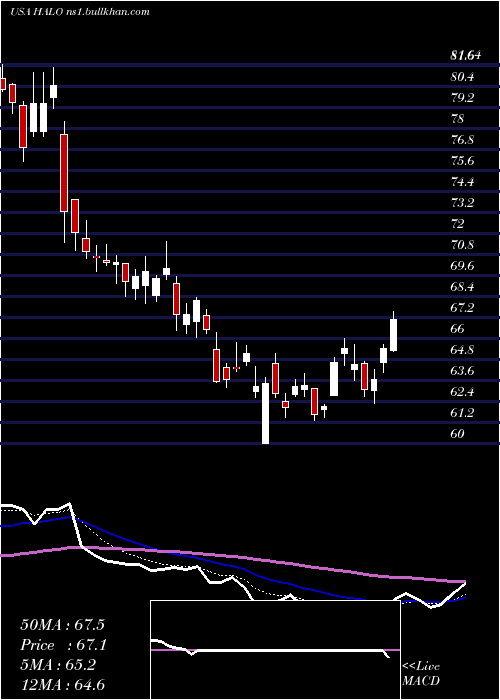Click the latest tall white candlestick
The width and height of the screenshot is (500, 700).
(x=393, y=335)
